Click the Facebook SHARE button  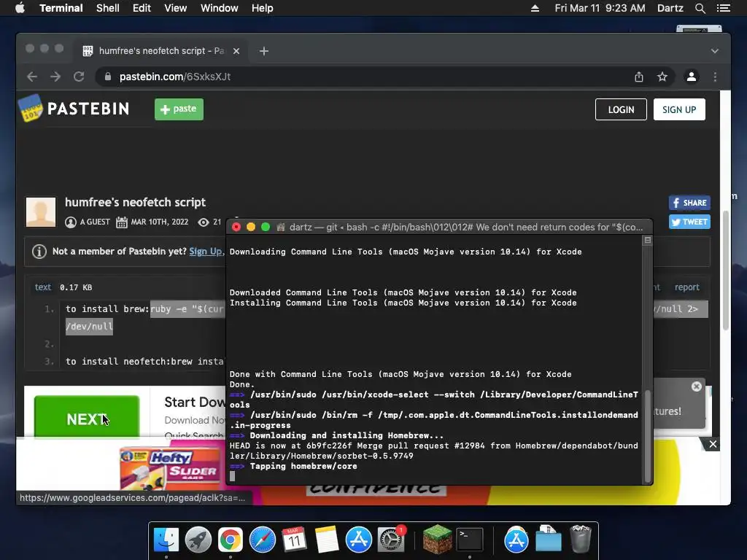point(689,203)
